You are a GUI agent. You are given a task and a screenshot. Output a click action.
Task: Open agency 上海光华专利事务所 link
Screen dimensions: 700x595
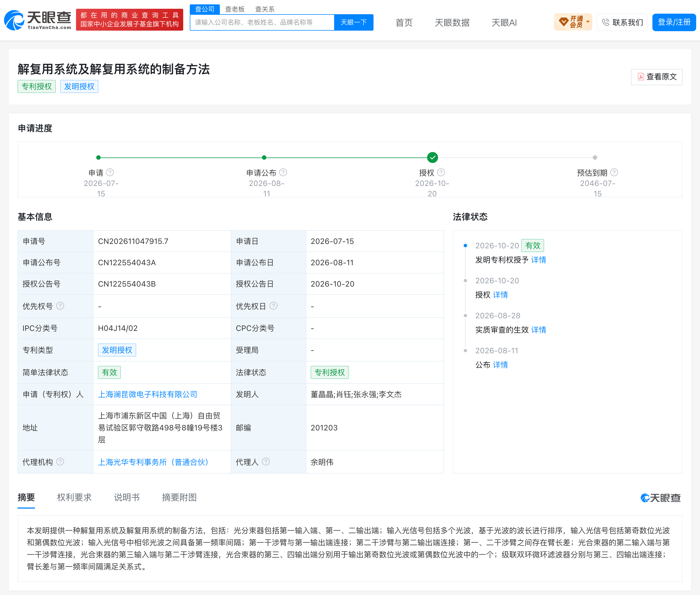coord(153,462)
